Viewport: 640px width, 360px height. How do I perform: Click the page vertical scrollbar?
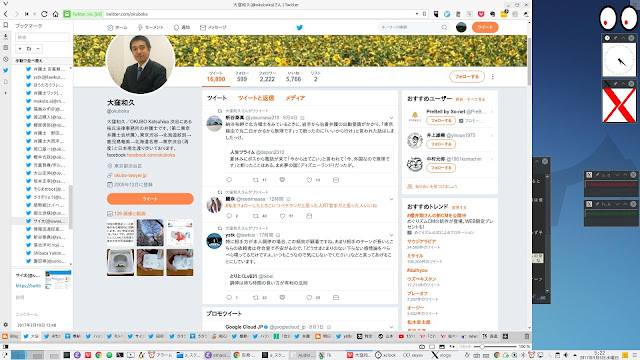[x=529, y=61]
